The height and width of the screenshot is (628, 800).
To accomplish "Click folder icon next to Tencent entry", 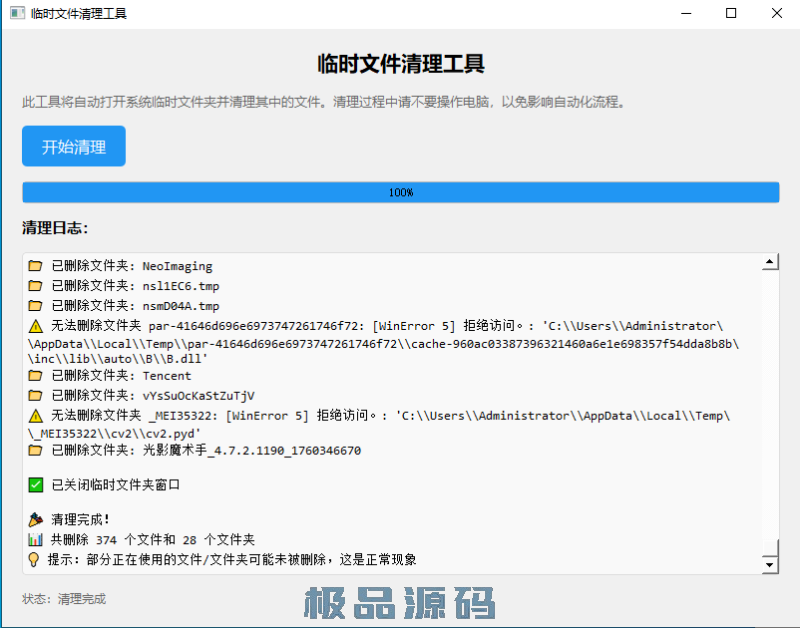I will click(x=35, y=376).
